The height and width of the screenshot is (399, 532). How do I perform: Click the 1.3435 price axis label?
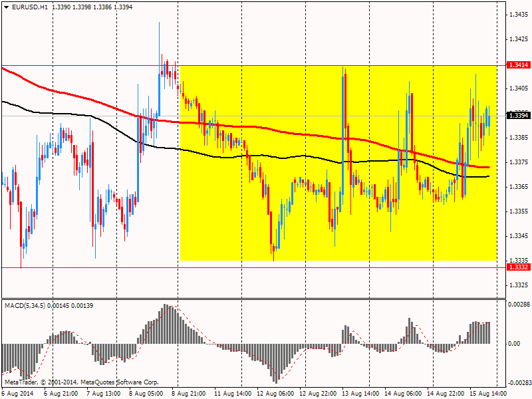(518, 15)
